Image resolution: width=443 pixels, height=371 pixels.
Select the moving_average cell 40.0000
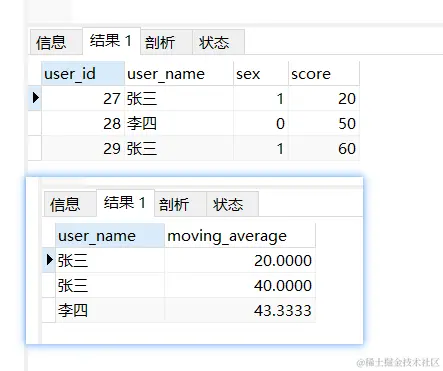pyautogui.click(x=240, y=285)
